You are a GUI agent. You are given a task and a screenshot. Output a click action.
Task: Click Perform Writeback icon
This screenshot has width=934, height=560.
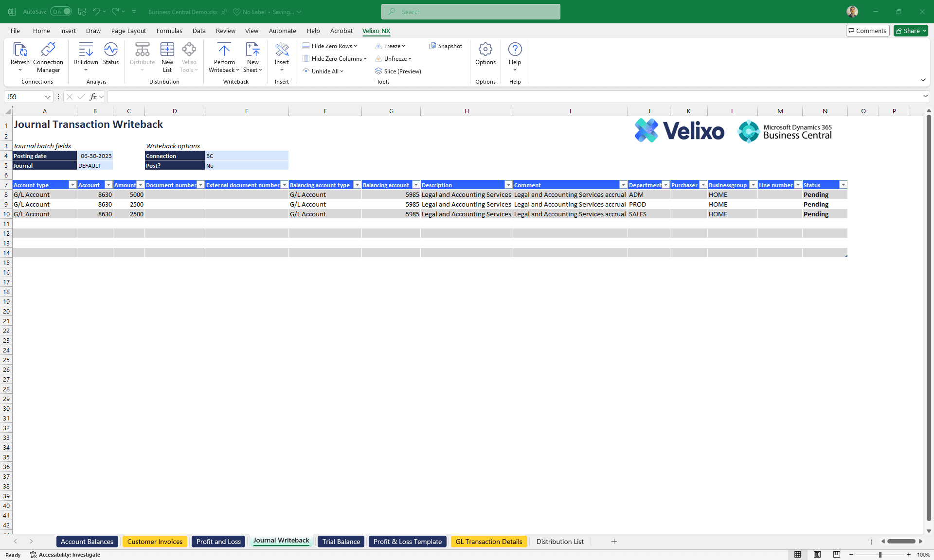pos(224,50)
